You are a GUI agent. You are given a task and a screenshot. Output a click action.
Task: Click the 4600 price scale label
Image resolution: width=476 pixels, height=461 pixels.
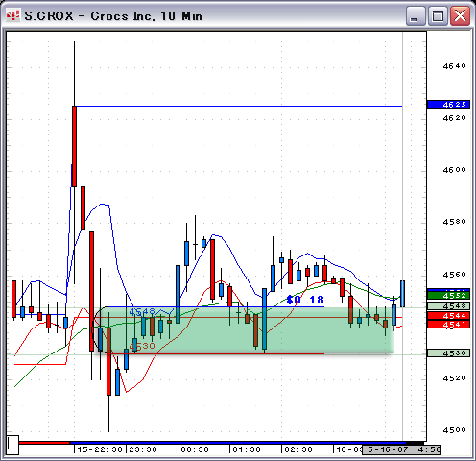454,170
